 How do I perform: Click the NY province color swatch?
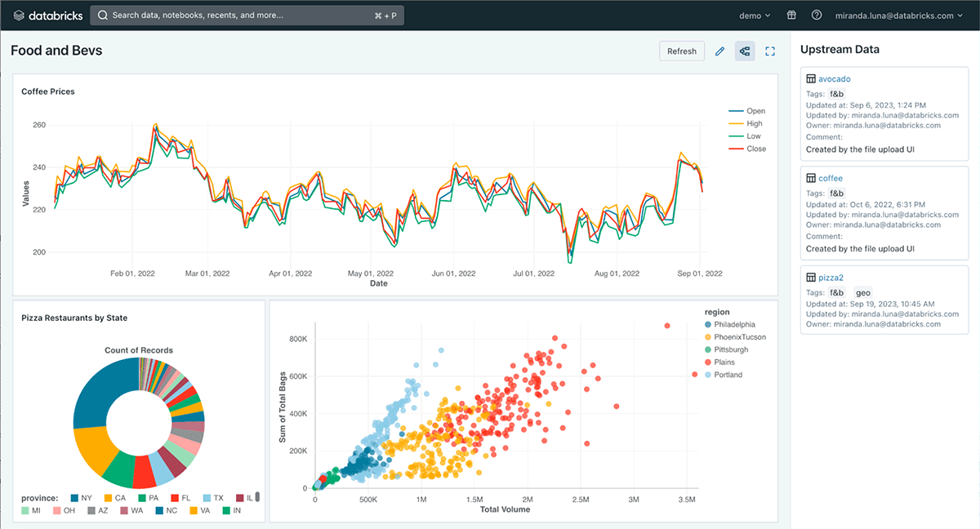point(74,497)
